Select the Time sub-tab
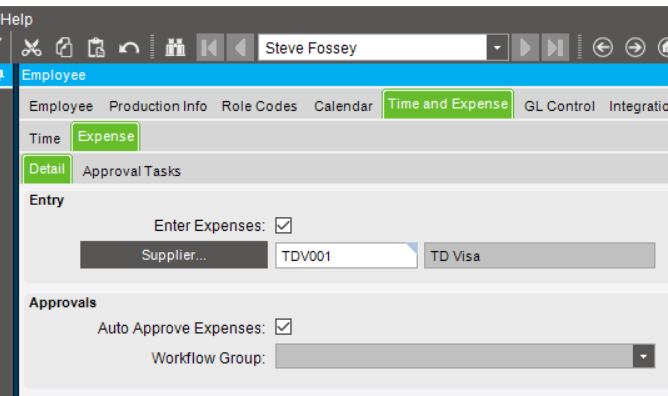 [x=45, y=138]
